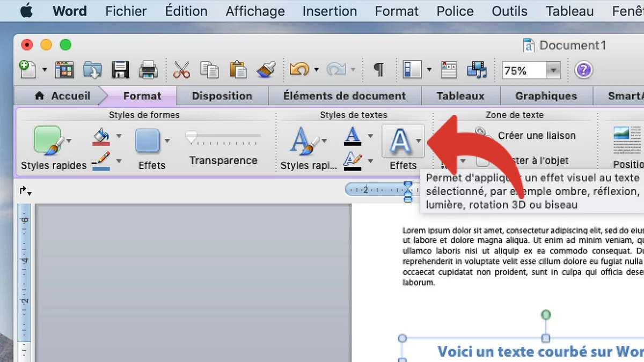
Task: Click the shape Effets blue square icon
Action: pyautogui.click(x=148, y=141)
